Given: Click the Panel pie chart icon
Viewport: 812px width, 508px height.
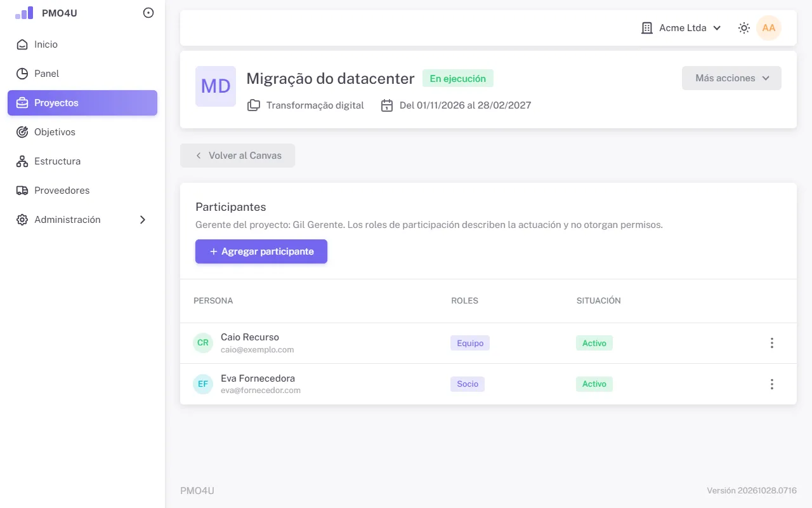Looking at the screenshot, I should pyautogui.click(x=22, y=74).
